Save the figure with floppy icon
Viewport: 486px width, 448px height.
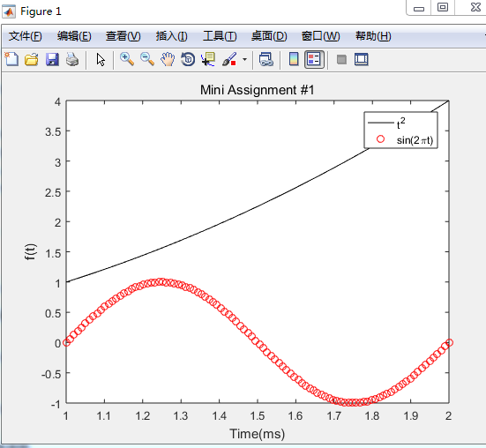click(x=52, y=59)
